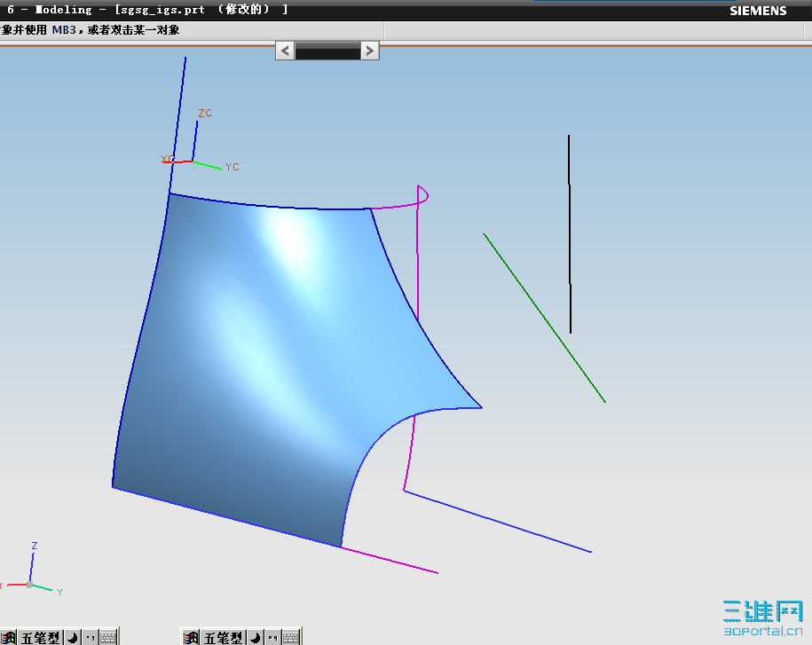Toggle half-moon width mode on the right IME bar
This screenshot has width=812, height=645.
pos(256,638)
